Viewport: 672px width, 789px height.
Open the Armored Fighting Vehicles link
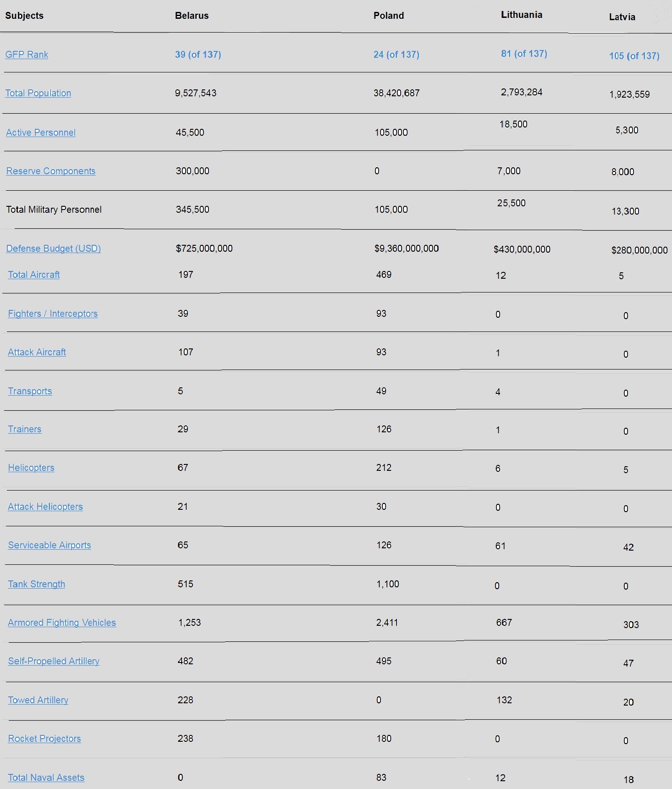click(62, 623)
